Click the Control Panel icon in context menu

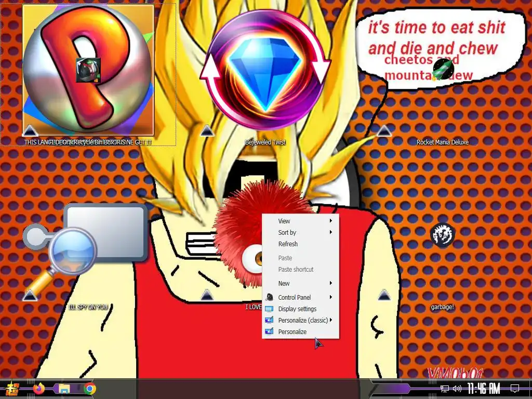(x=269, y=297)
